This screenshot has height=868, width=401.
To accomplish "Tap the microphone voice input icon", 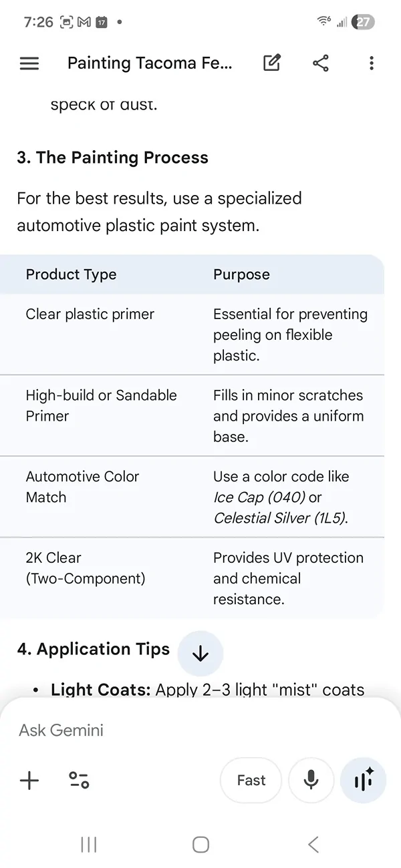I will [311, 780].
